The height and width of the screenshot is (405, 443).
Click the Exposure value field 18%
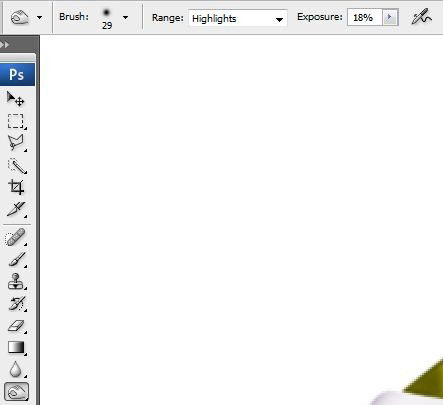click(x=364, y=17)
